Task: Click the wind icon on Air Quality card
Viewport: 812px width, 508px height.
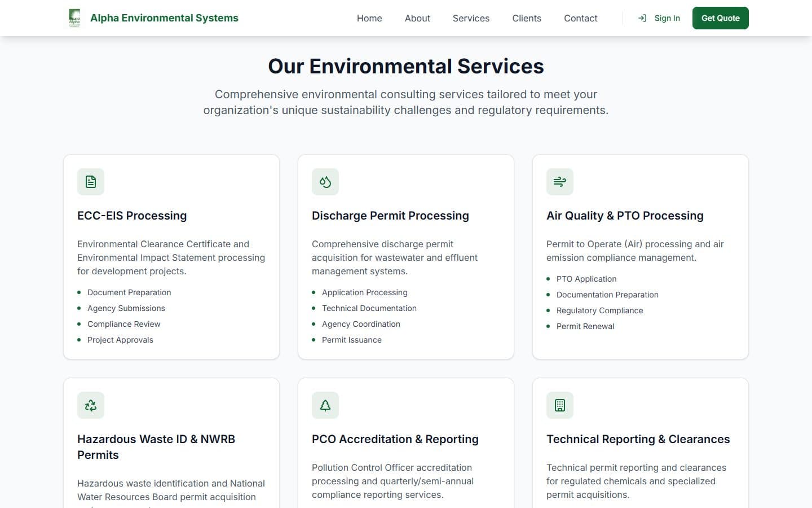Action: 560,182
